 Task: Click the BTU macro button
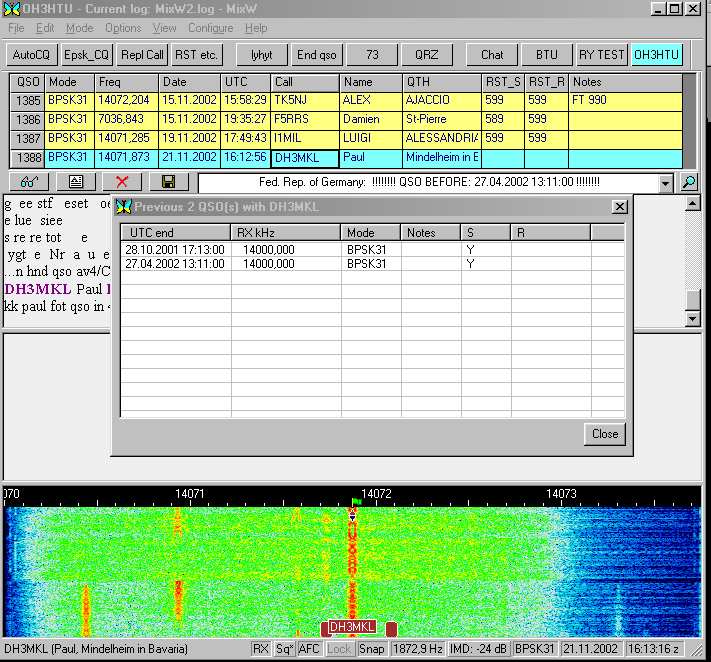[x=547, y=55]
